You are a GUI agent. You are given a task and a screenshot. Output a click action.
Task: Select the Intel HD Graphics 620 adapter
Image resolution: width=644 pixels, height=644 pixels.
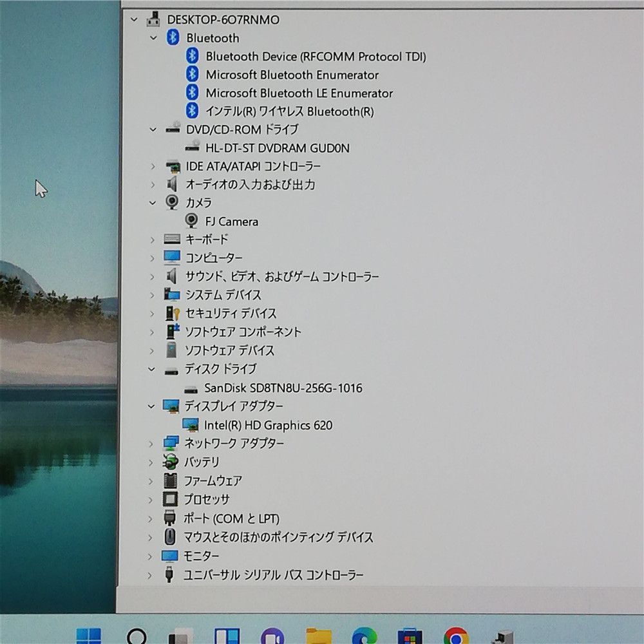[268, 425]
